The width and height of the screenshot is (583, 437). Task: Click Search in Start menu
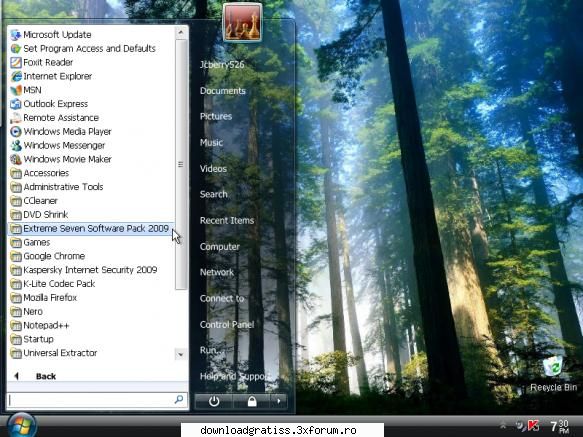213,194
